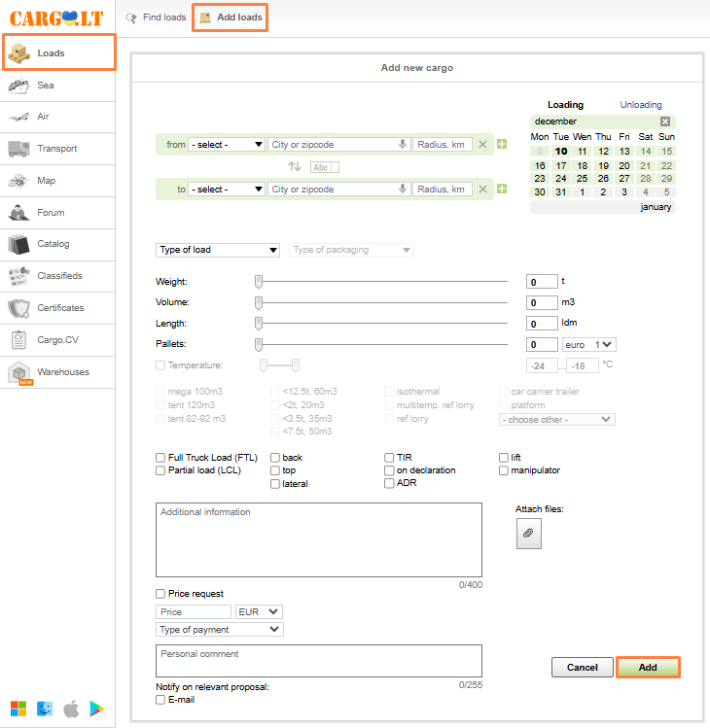The width and height of the screenshot is (710, 728).
Task: Open the Type of payment dropdown
Action: [220, 630]
